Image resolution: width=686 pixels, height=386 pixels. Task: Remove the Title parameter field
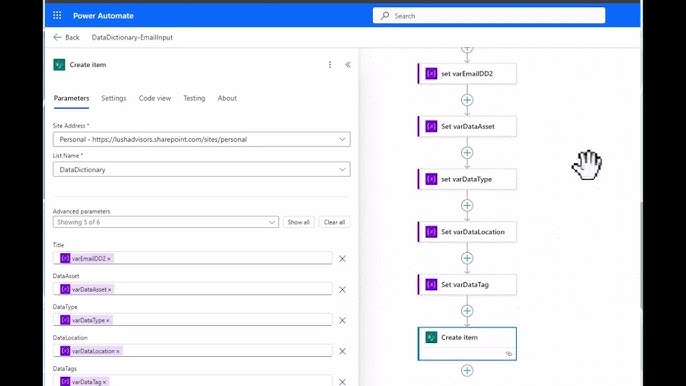[343, 259]
